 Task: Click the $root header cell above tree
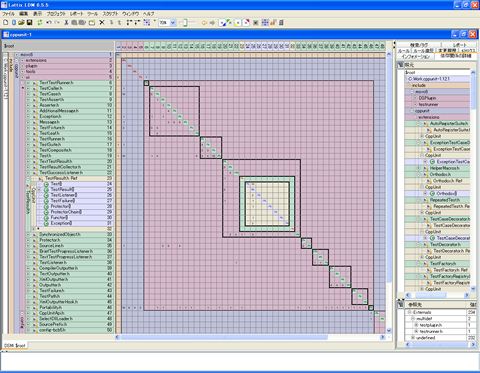point(58,46)
